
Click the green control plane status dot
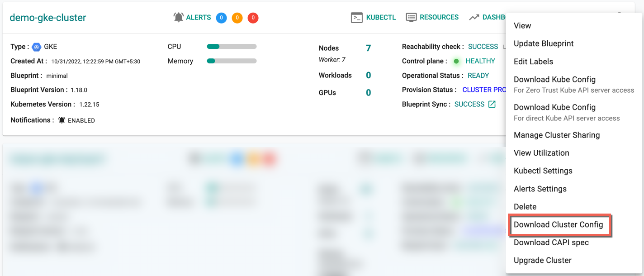(456, 61)
